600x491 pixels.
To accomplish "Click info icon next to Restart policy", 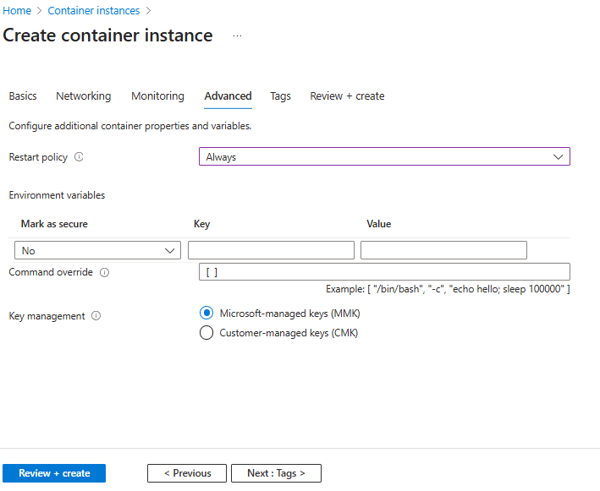I will click(x=79, y=157).
